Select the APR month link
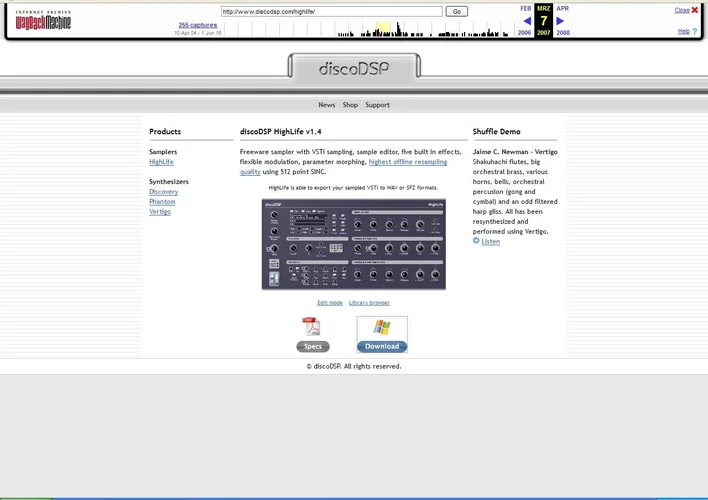 click(x=563, y=8)
